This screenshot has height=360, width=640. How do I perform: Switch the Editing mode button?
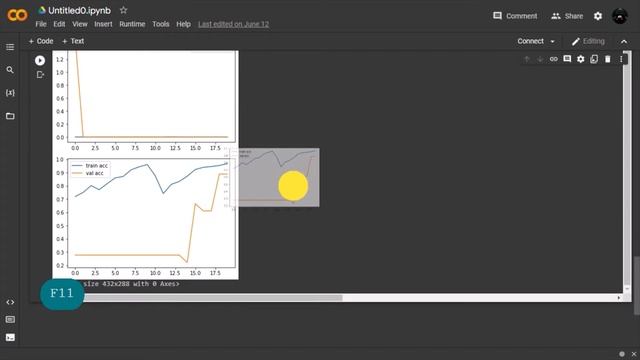[588, 41]
